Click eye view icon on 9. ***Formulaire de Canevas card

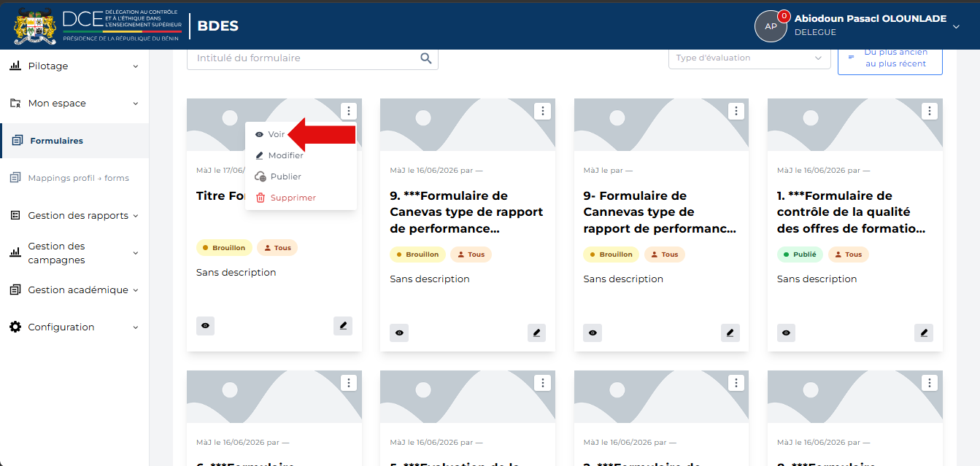[399, 333]
